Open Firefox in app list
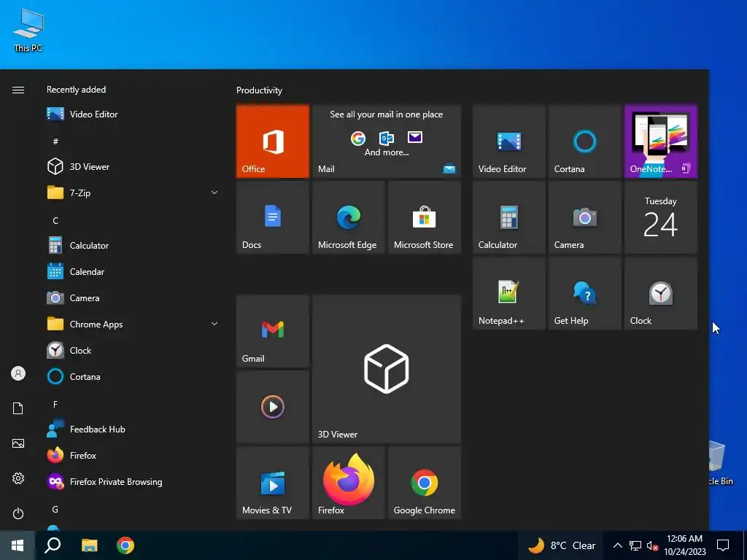 click(x=133, y=456)
